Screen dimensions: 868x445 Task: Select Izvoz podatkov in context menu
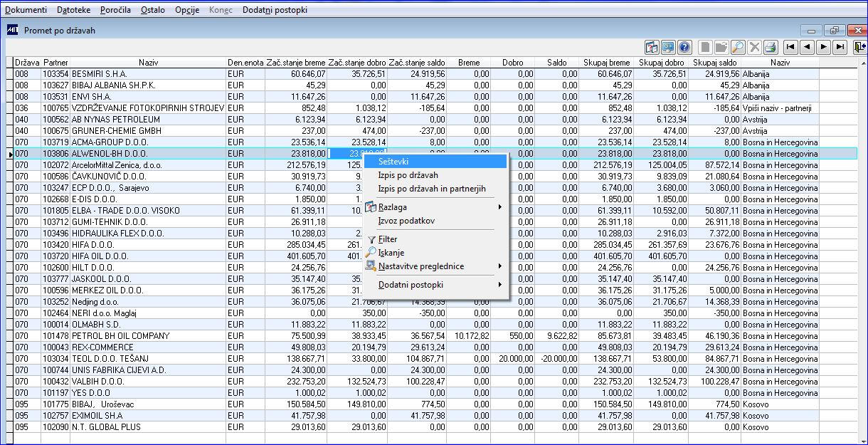[x=406, y=221]
